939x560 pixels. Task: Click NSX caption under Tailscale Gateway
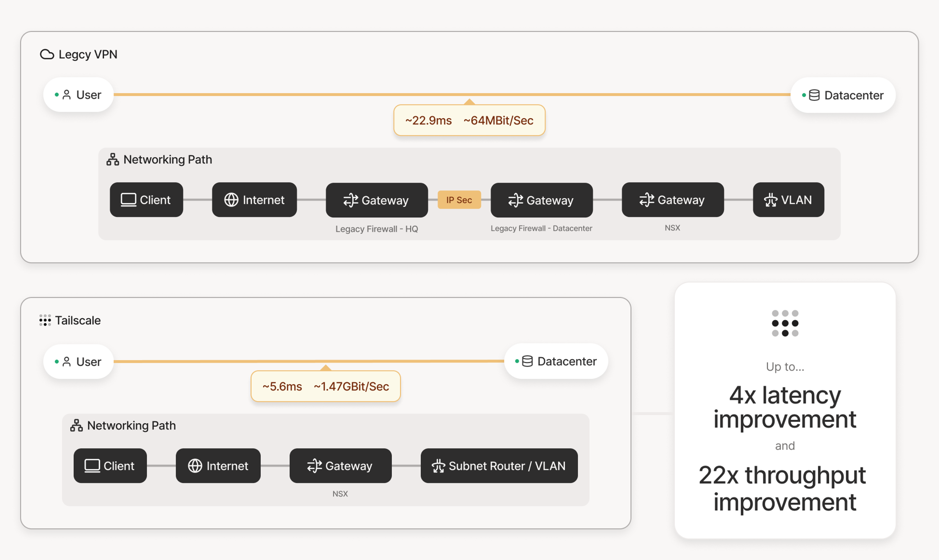coord(340,494)
